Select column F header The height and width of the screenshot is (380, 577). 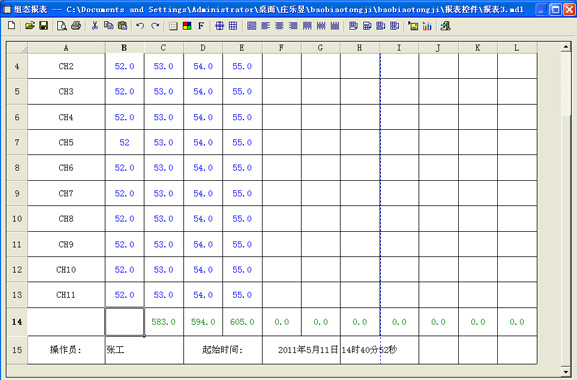[x=282, y=48]
